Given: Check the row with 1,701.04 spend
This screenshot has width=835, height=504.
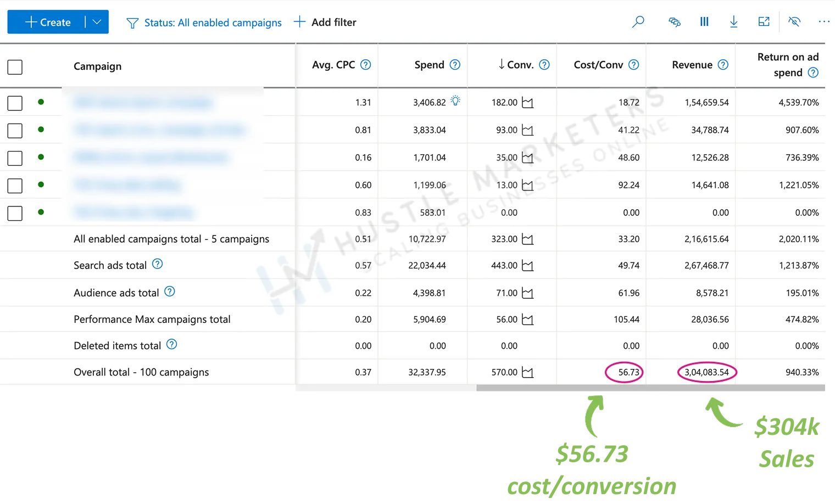Looking at the screenshot, I should point(15,158).
